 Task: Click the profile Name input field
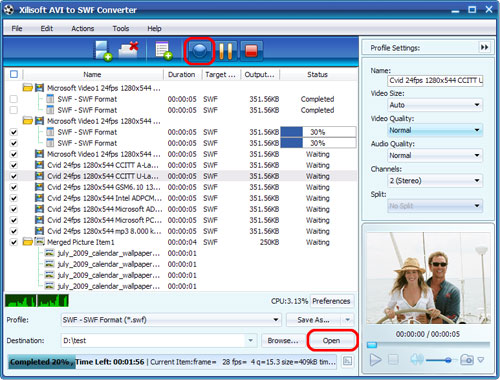point(435,80)
